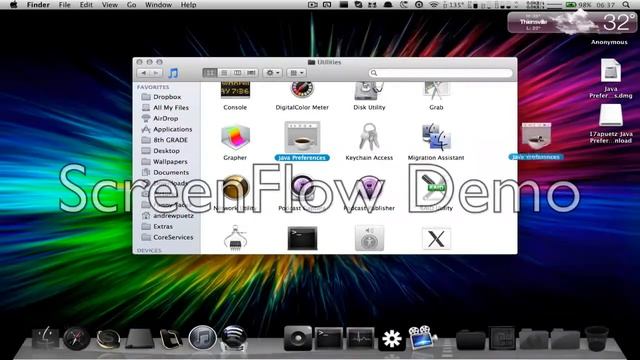Open the Action gear dropdown
This screenshot has width=640, height=360.
coord(273,73)
